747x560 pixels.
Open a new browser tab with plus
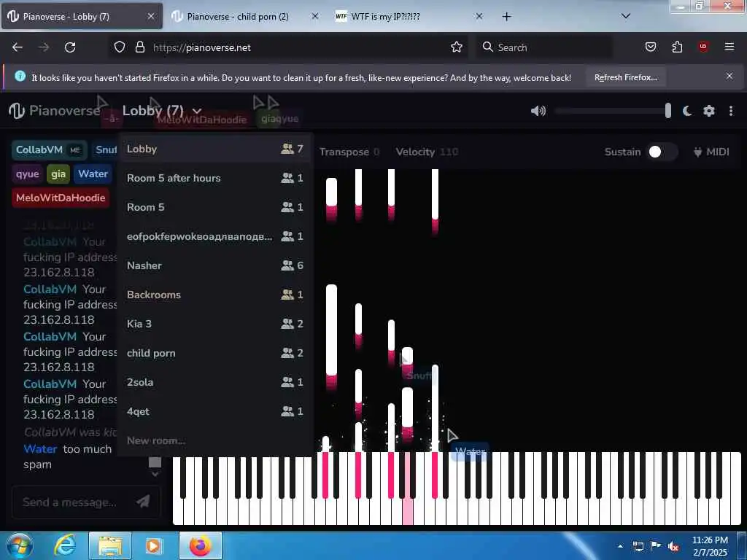506,17
